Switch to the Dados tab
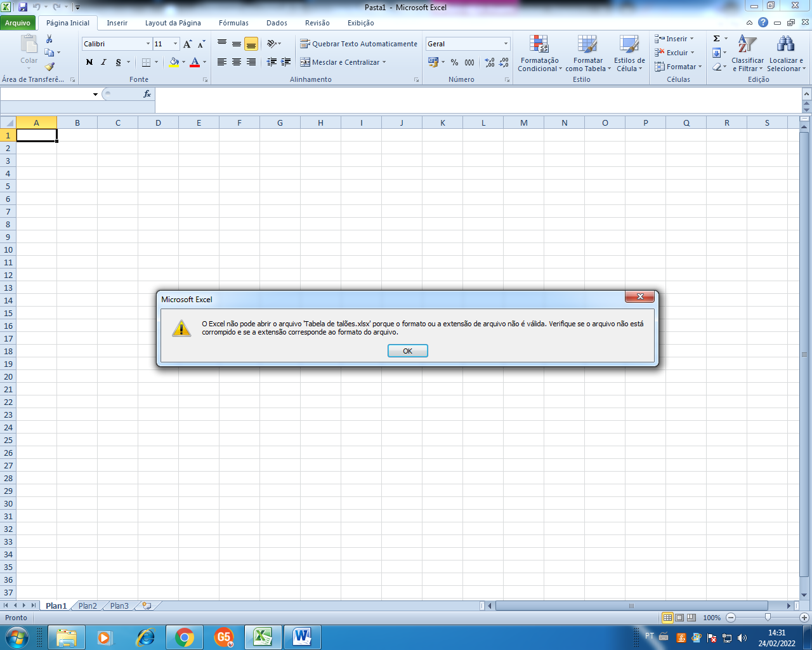The width and height of the screenshot is (812, 650). 277,23
